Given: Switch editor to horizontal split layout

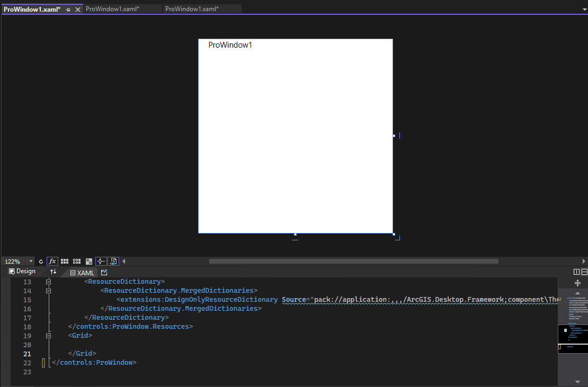Looking at the screenshot, I should pos(584,272).
